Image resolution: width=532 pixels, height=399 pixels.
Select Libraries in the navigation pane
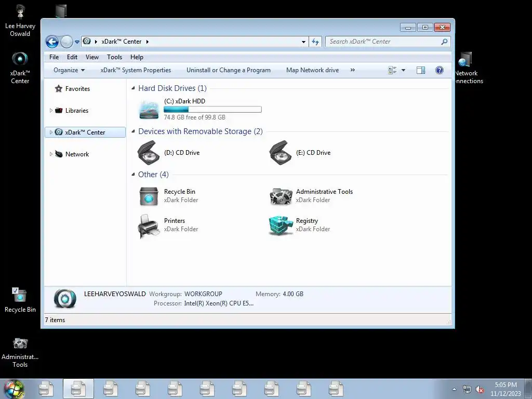[x=77, y=110]
